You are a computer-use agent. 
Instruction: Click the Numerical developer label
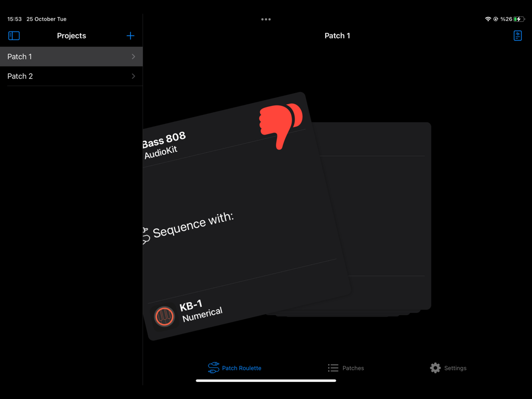point(202,314)
